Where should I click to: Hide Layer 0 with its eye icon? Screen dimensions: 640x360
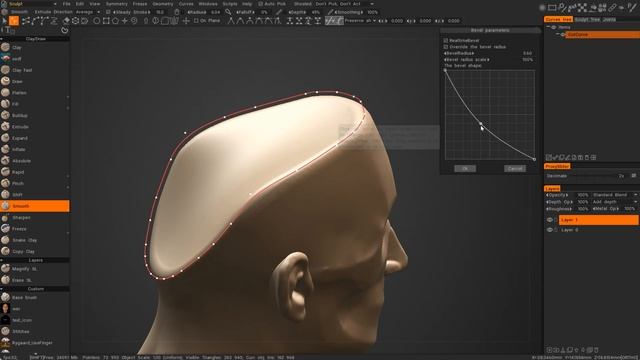[x=550, y=230]
